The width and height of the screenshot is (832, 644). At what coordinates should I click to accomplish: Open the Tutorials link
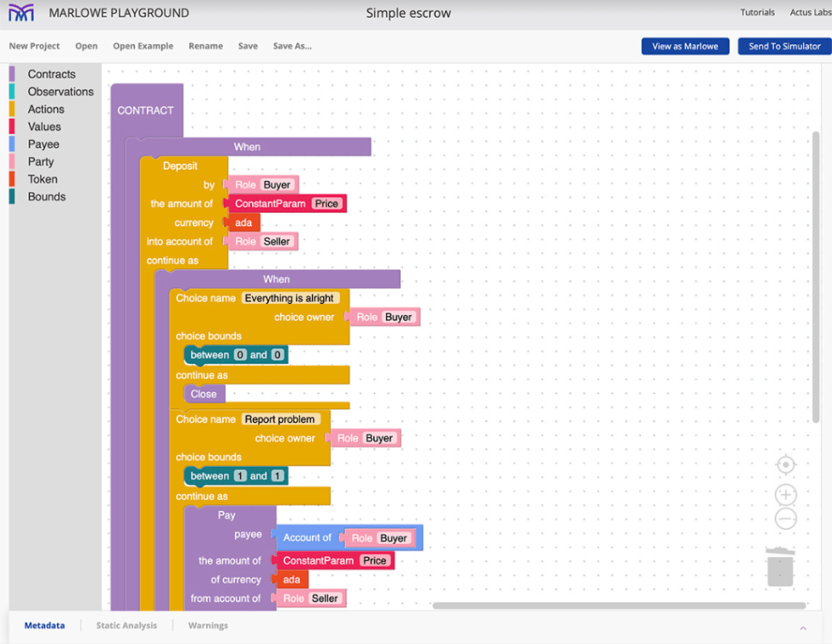click(757, 13)
